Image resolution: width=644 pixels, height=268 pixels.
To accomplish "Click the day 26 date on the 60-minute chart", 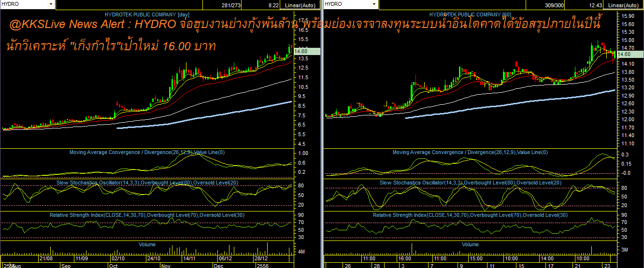I will (347, 266).
